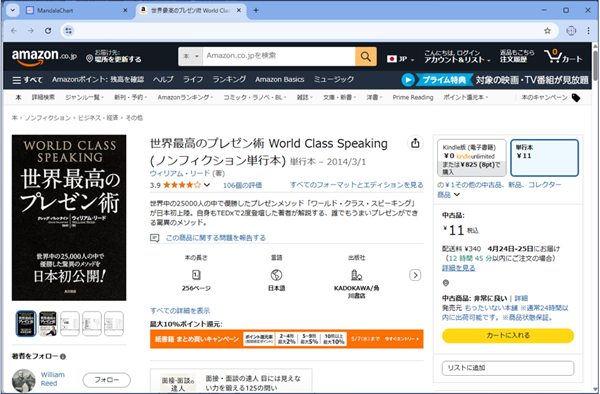Screen dimensions: 600x394
Task: Expand the star rating dropdown arrow
Action: point(207,185)
